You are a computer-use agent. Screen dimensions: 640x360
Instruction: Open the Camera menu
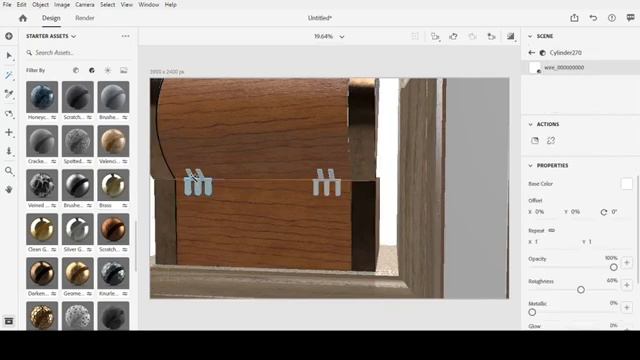tap(84, 5)
